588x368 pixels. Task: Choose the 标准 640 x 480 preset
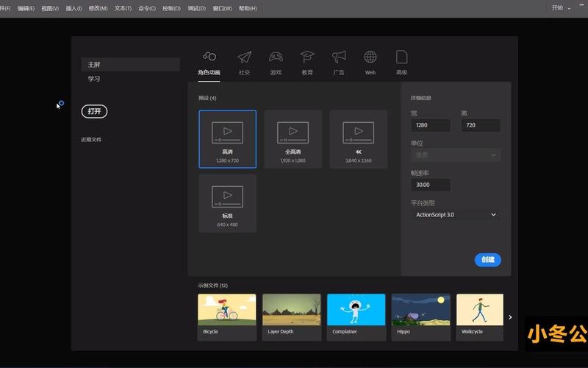(228, 203)
